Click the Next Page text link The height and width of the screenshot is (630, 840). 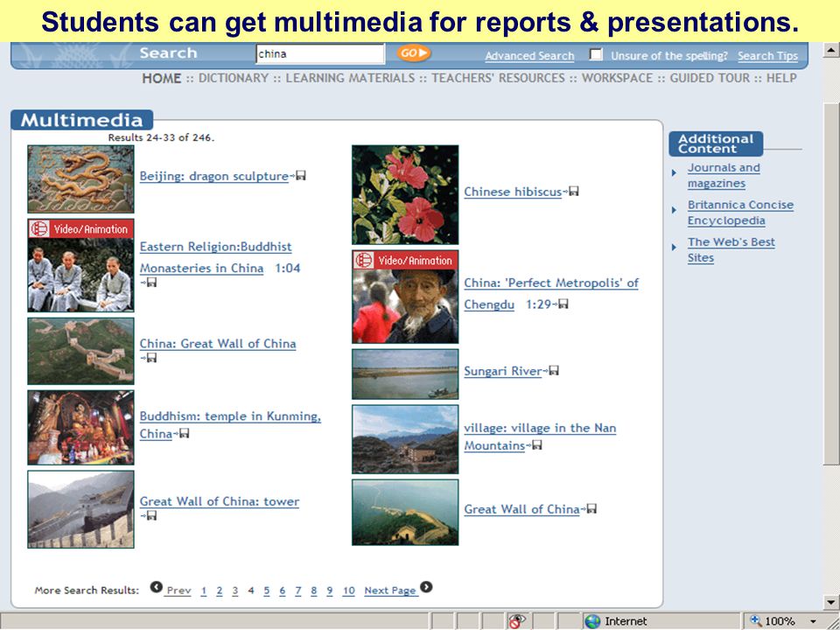pyautogui.click(x=390, y=591)
